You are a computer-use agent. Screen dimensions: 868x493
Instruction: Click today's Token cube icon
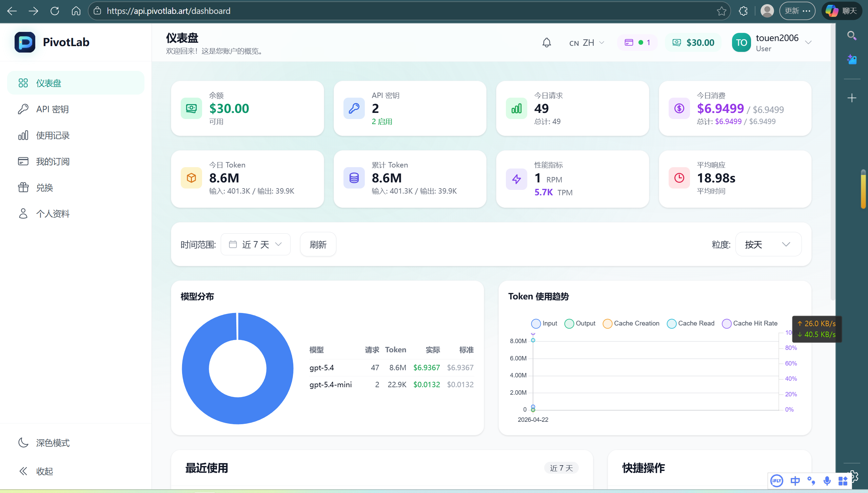pyautogui.click(x=191, y=178)
